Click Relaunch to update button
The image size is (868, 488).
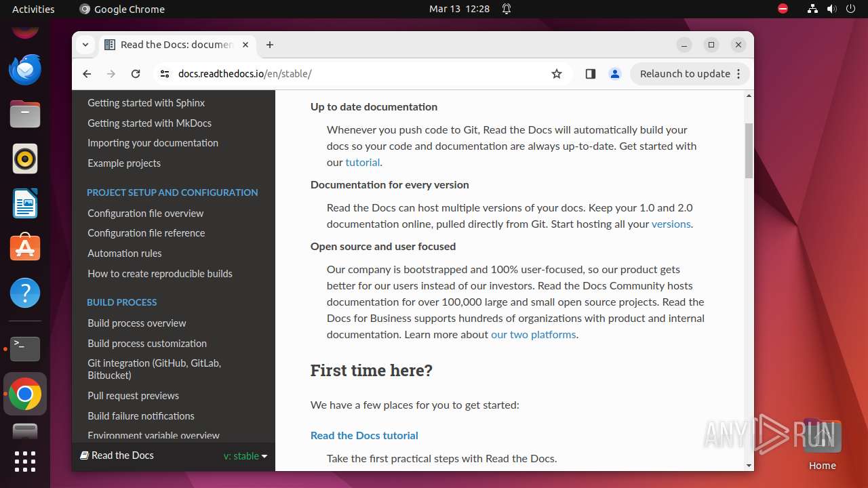690,74
